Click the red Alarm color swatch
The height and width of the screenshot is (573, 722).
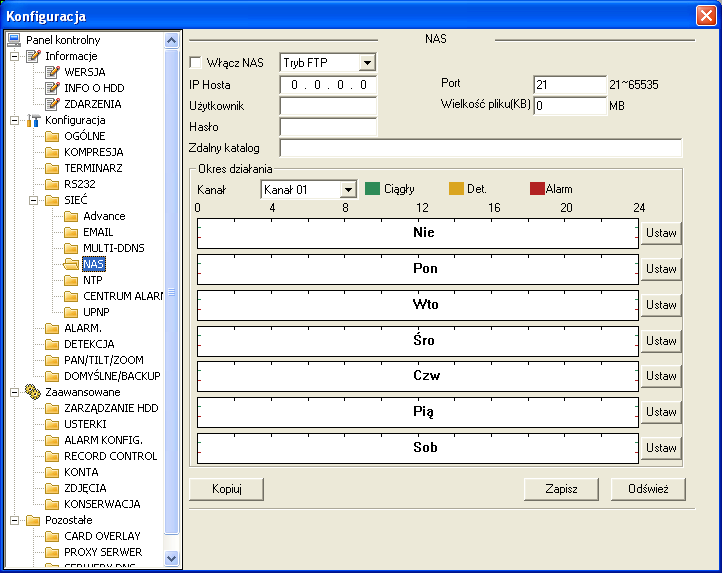point(537,189)
